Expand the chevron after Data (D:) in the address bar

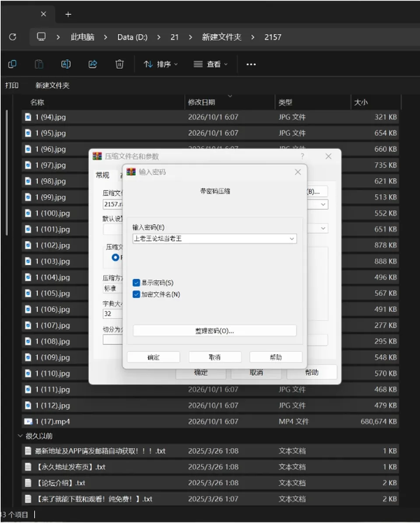(159, 37)
